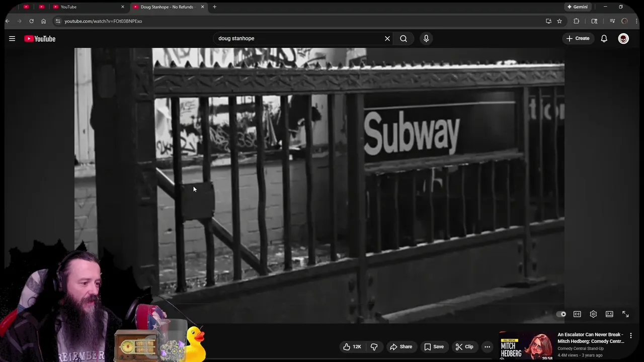Save video to a playlist
This screenshot has width=644, height=362.
coord(434,346)
